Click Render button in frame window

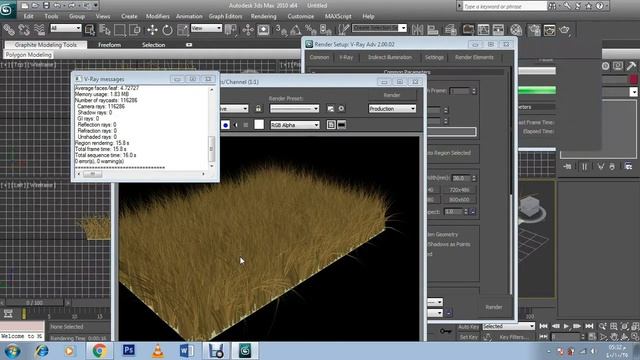[x=392, y=95]
